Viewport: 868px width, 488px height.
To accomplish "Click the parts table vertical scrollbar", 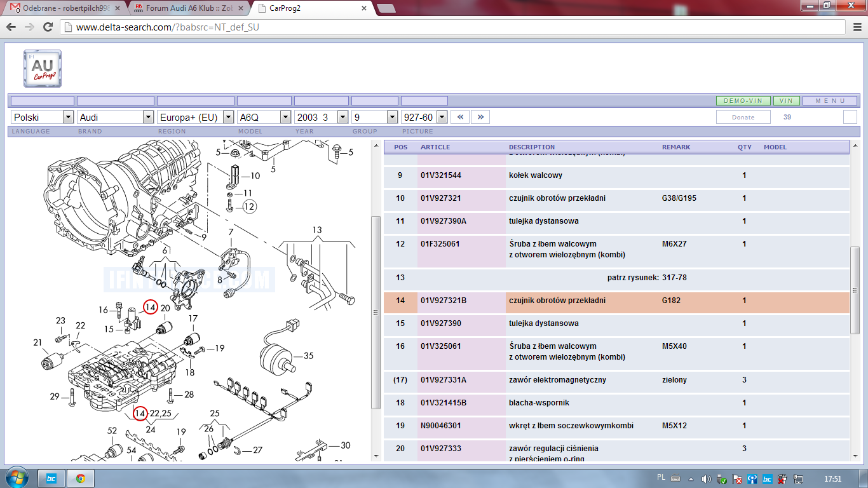I will 855,290.
